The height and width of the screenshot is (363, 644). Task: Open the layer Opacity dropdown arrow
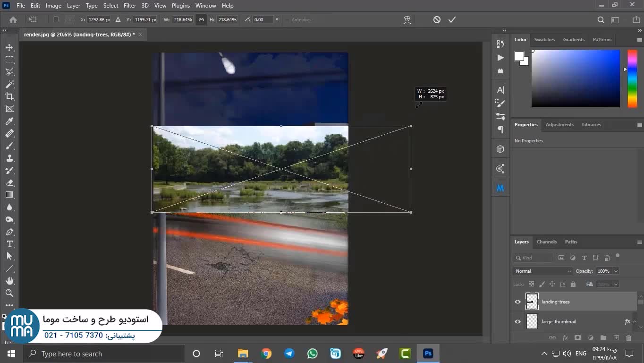[616, 271]
